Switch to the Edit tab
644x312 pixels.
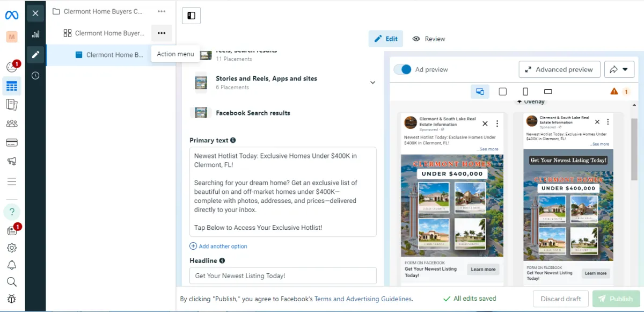coord(386,39)
